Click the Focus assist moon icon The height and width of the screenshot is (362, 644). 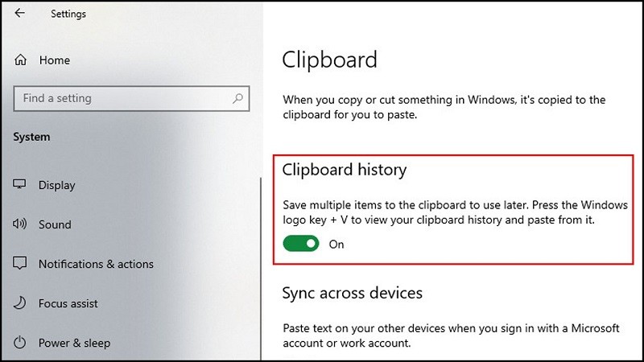(20, 303)
